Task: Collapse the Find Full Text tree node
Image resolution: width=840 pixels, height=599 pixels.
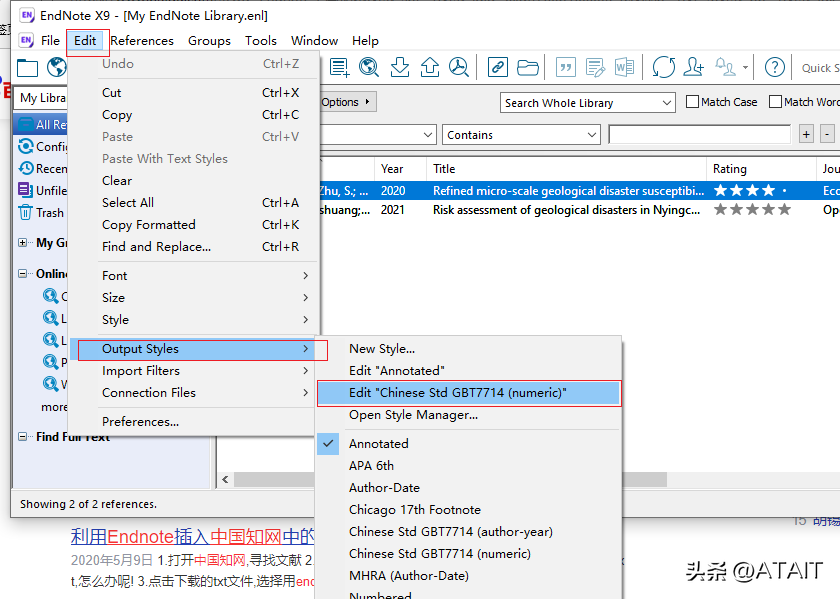Action: click(x=22, y=437)
